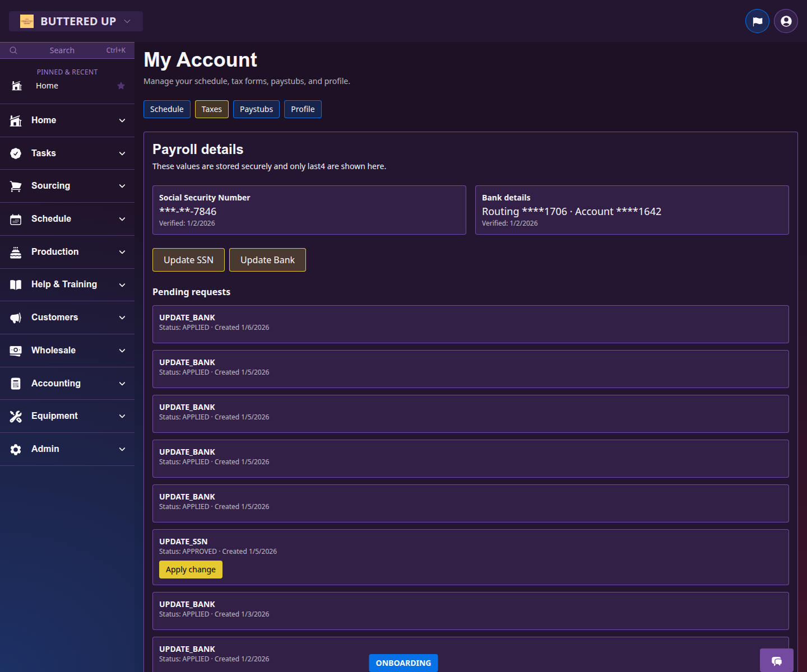Select the Production cake icon

[15, 251]
